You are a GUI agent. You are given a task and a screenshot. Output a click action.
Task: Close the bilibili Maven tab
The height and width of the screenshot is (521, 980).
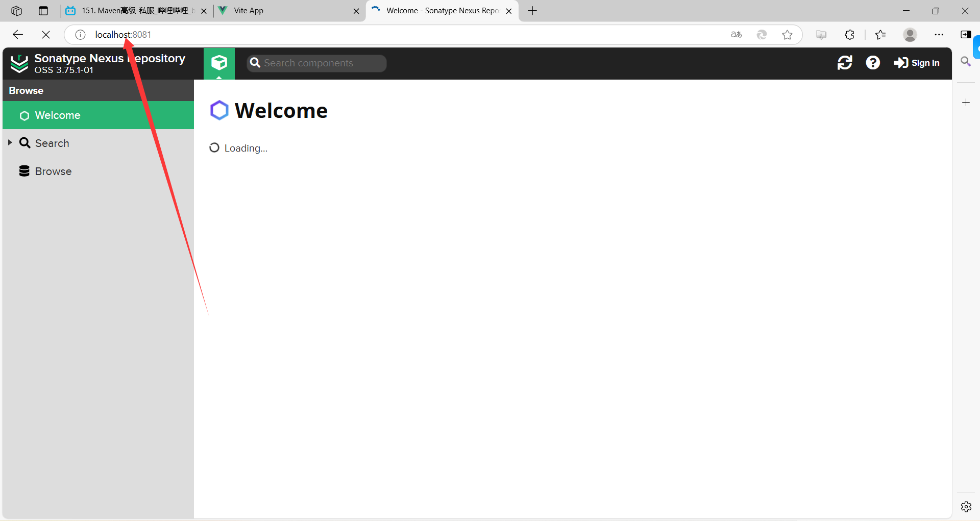[x=204, y=11]
